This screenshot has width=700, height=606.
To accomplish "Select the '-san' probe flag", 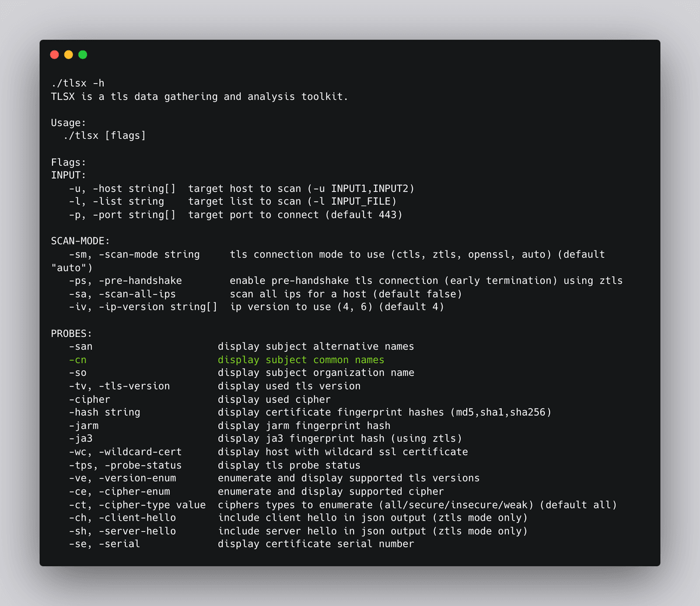I will 80,346.
